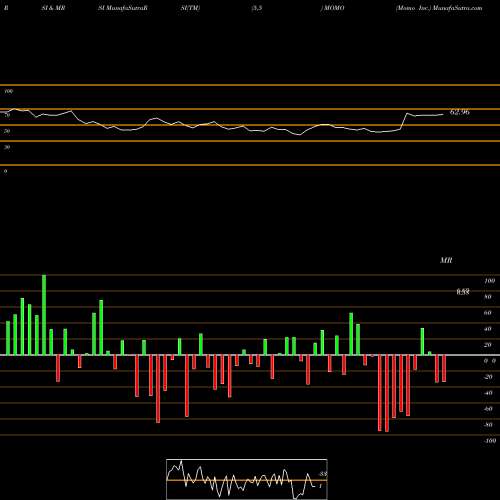Click the 'SI & MR' header text

tap(53, 8)
